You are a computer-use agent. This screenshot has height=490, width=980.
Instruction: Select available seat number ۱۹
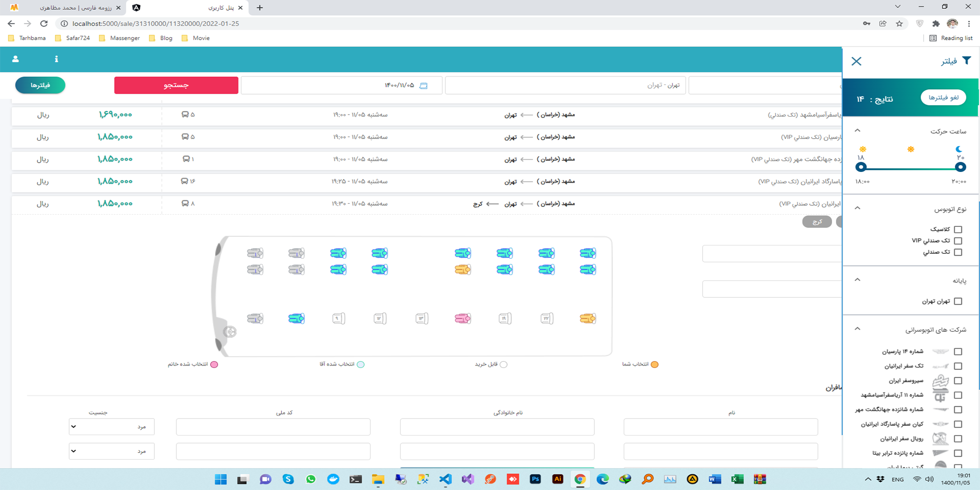[505, 318]
